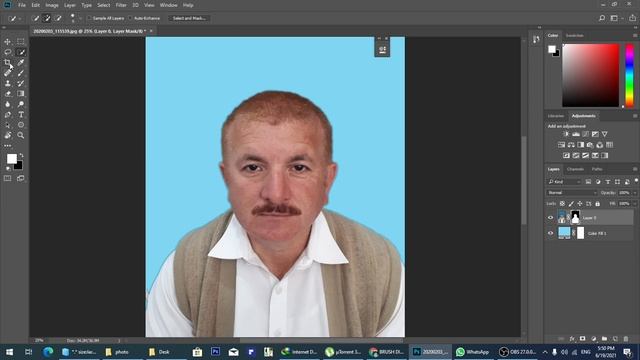The image size is (640, 360).
Task: Pick a color in the red color field
Action: [x=591, y=75]
